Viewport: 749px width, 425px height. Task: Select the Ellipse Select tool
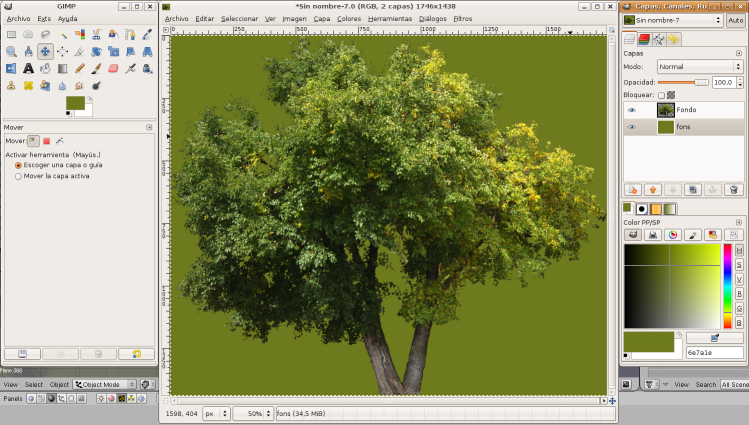point(29,34)
